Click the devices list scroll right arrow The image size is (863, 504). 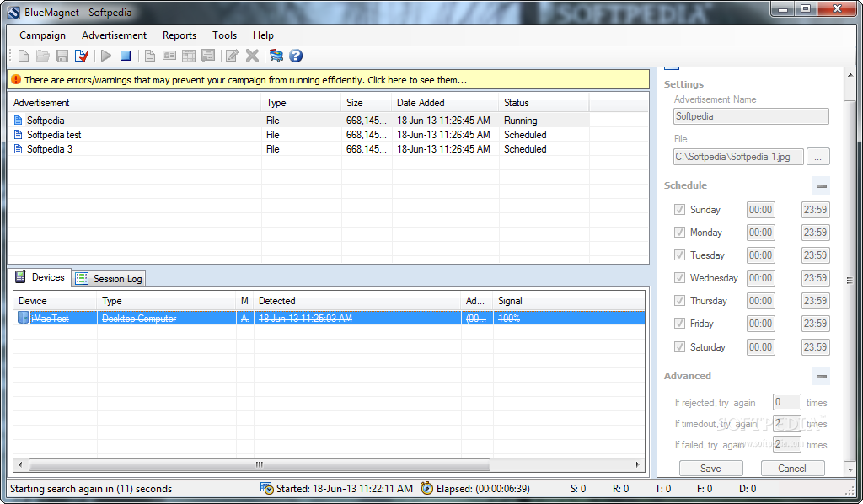pos(638,465)
